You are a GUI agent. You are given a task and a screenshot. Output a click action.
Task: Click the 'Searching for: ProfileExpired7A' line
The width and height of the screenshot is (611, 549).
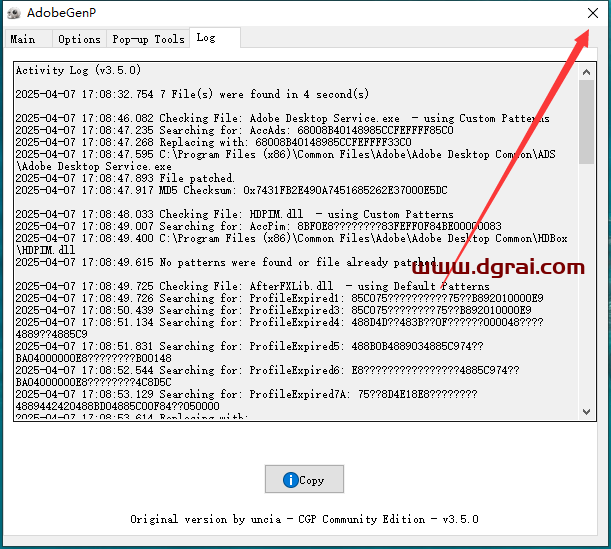click(246, 400)
